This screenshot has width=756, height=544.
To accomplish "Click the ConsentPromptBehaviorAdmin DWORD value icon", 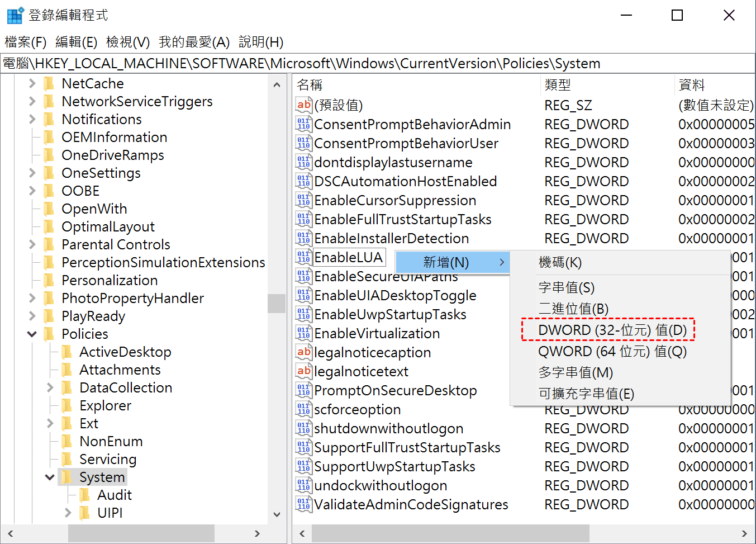I will tap(303, 124).
